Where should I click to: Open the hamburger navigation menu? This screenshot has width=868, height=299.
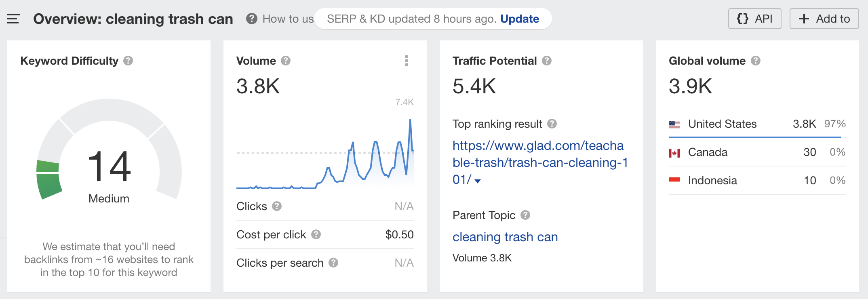pyautogui.click(x=13, y=19)
